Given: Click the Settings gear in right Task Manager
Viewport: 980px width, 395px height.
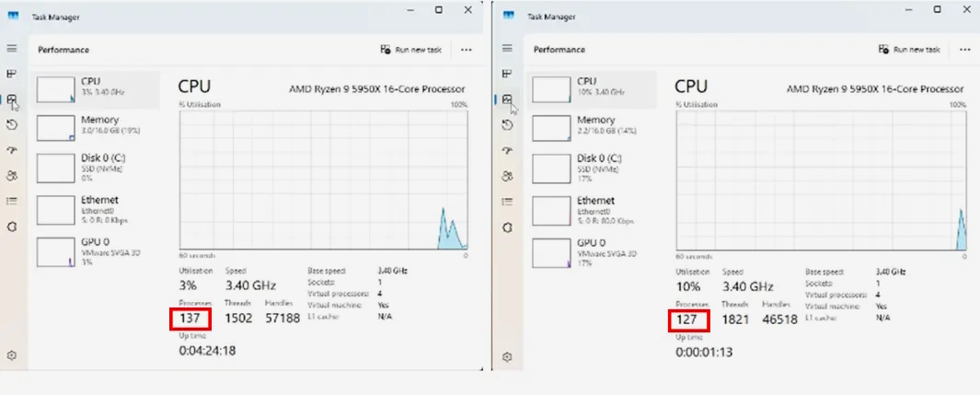Looking at the screenshot, I should click(x=507, y=355).
